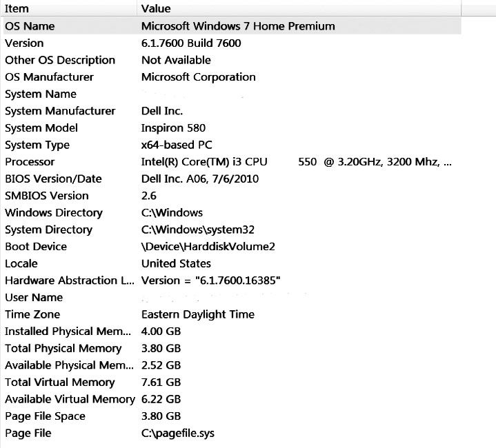Image resolution: width=496 pixels, height=448 pixels.
Task: Select the Other OS Description row
Action: (x=60, y=60)
